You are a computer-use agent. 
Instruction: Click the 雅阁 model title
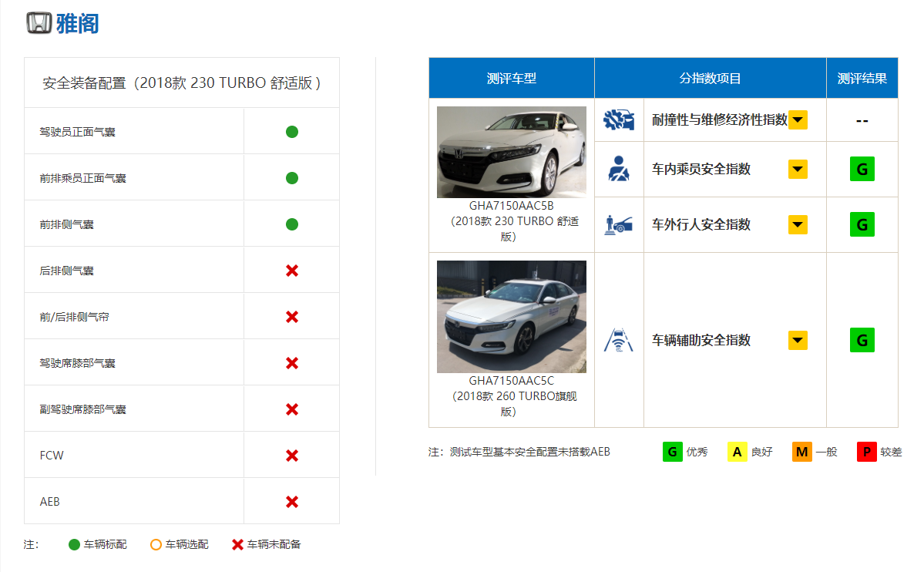click(x=77, y=23)
